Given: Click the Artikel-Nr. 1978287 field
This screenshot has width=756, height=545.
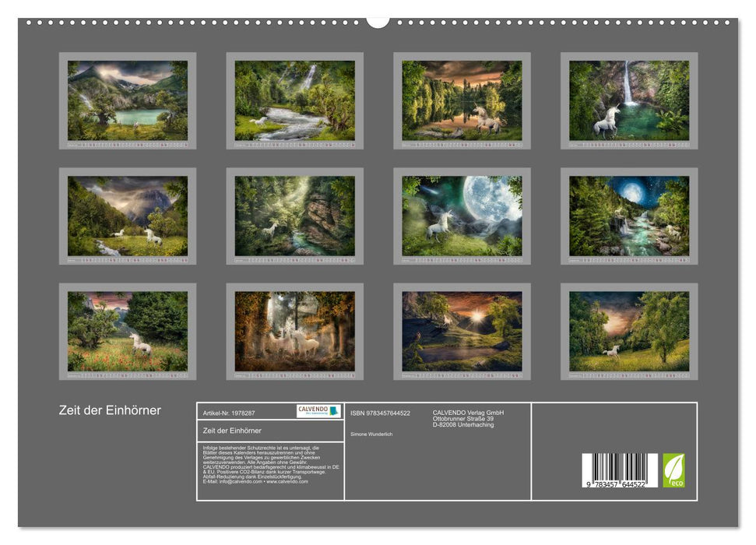Looking at the screenshot, I should pos(228,411).
